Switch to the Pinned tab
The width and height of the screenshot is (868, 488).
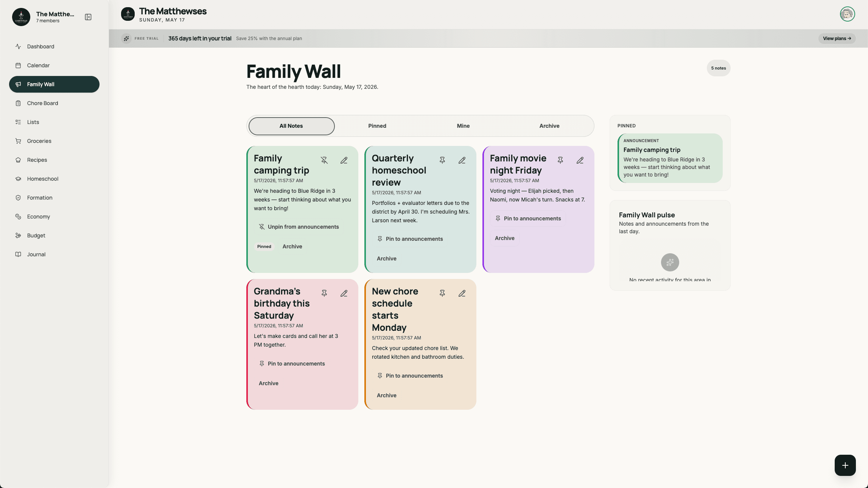[x=377, y=126]
